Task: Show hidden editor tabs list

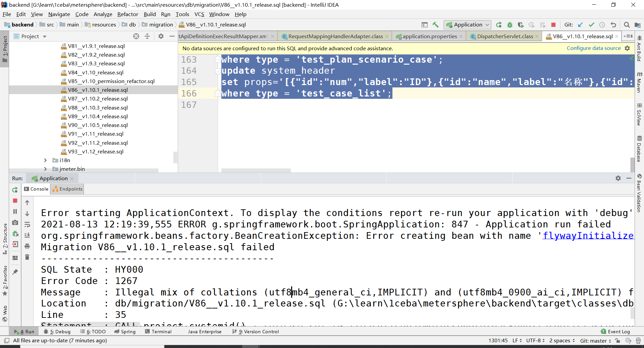Action: click(x=628, y=36)
